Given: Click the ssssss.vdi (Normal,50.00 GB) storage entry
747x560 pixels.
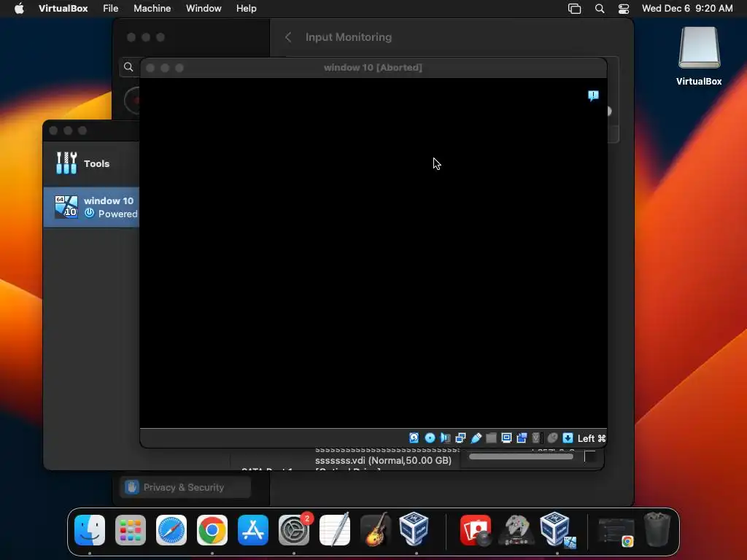Looking at the screenshot, I should [x=383, y=461].
